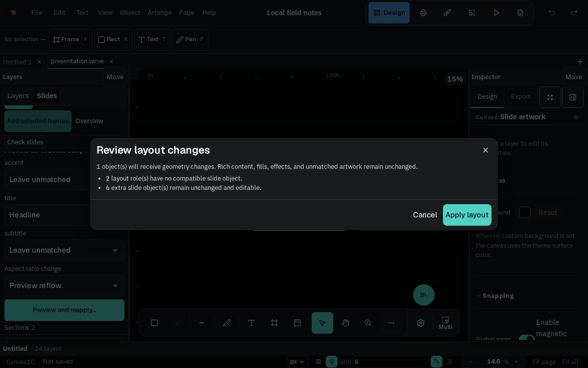
Task: Toggle Global snap switch
Action: 527,339
